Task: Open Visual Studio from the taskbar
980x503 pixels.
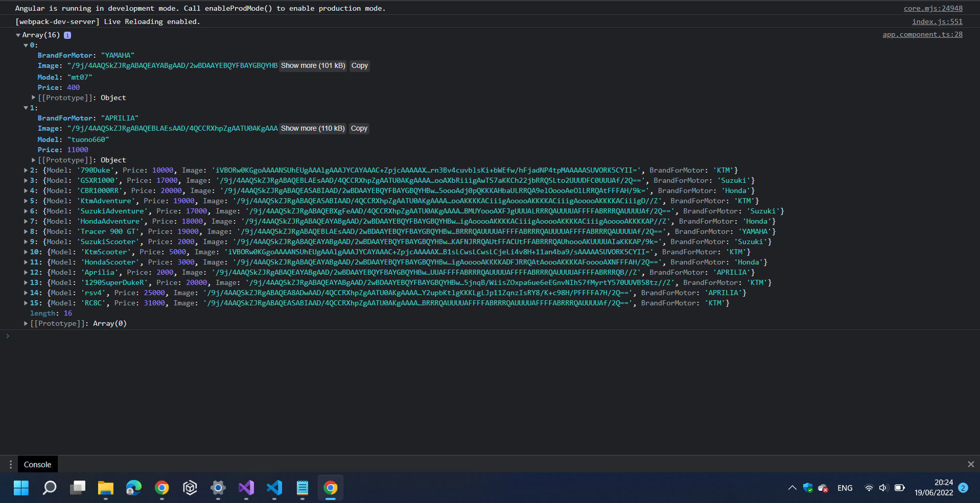Action: tap(246, 488)
